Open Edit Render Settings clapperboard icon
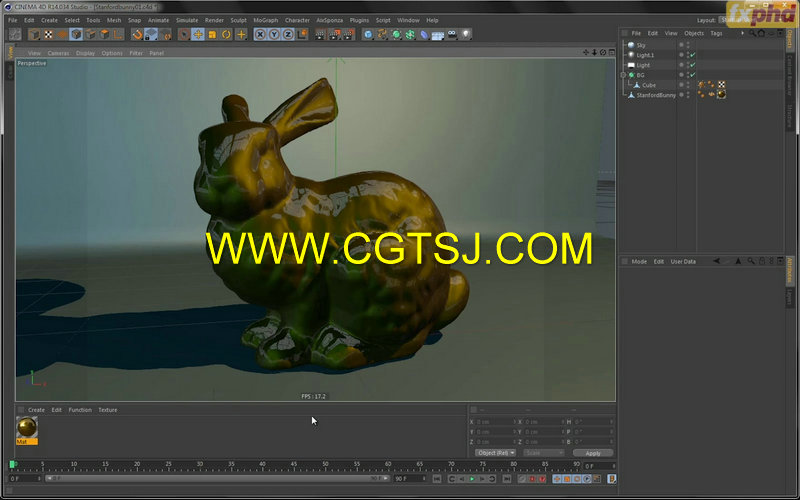The height and width of the screenshot is (500, 800). tap(348, 35)
